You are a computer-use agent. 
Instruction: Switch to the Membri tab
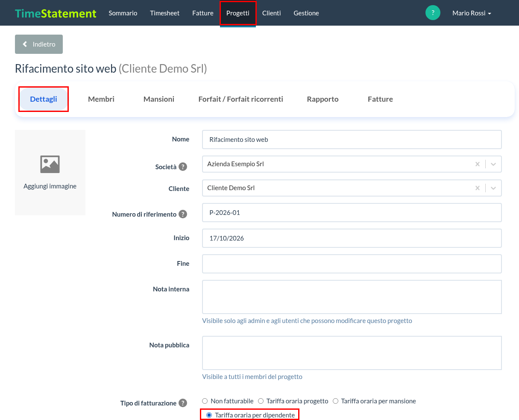101,99
